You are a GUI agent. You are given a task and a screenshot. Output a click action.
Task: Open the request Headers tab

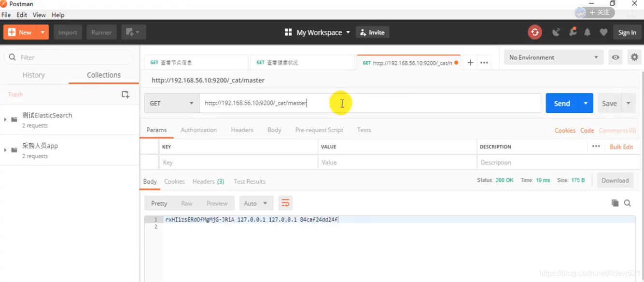(242, 130)
